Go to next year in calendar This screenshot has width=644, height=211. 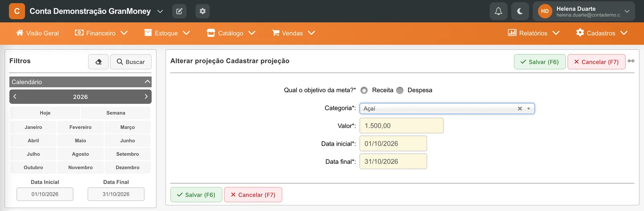click(x=146, y=97)
